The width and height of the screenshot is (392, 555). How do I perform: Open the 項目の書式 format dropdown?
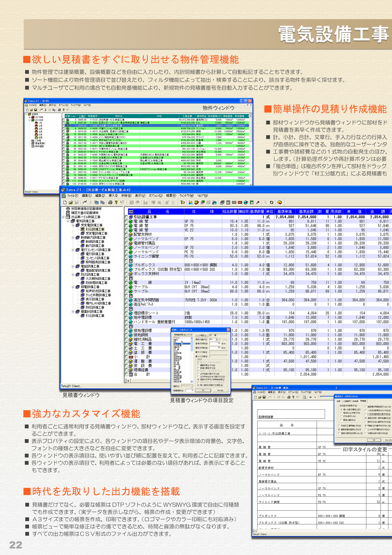(217, 340)
